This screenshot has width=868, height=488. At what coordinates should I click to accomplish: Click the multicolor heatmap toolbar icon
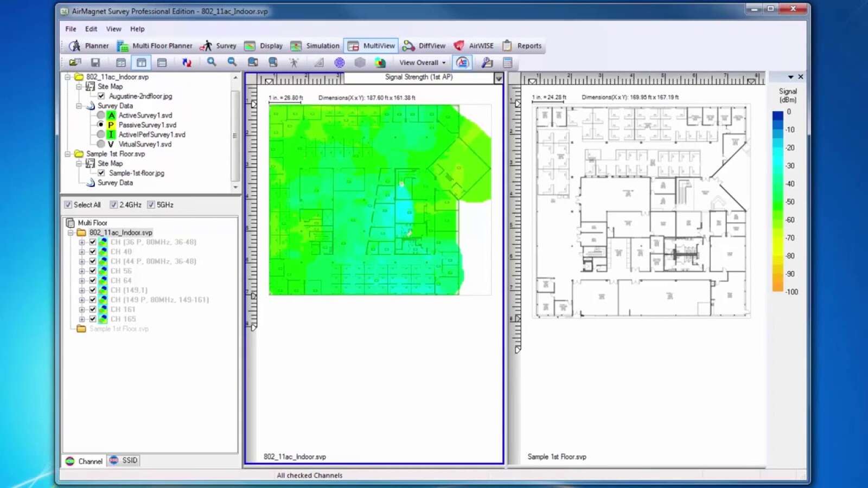tap(380, 62)
